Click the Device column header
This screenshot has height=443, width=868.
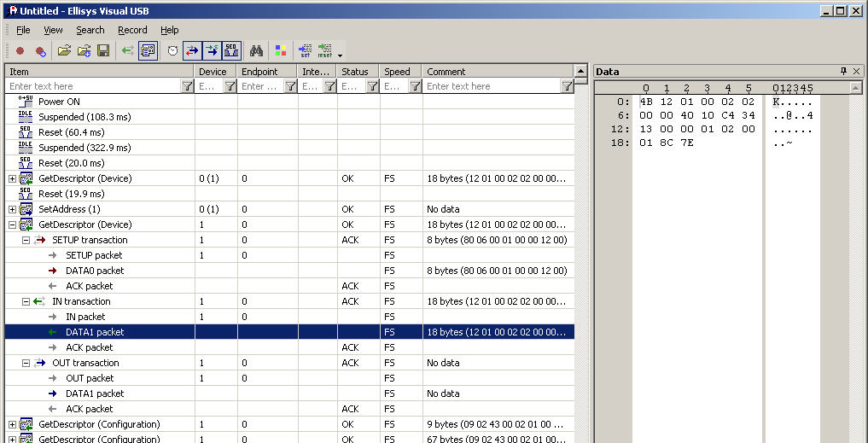click(x=216, y=72)
